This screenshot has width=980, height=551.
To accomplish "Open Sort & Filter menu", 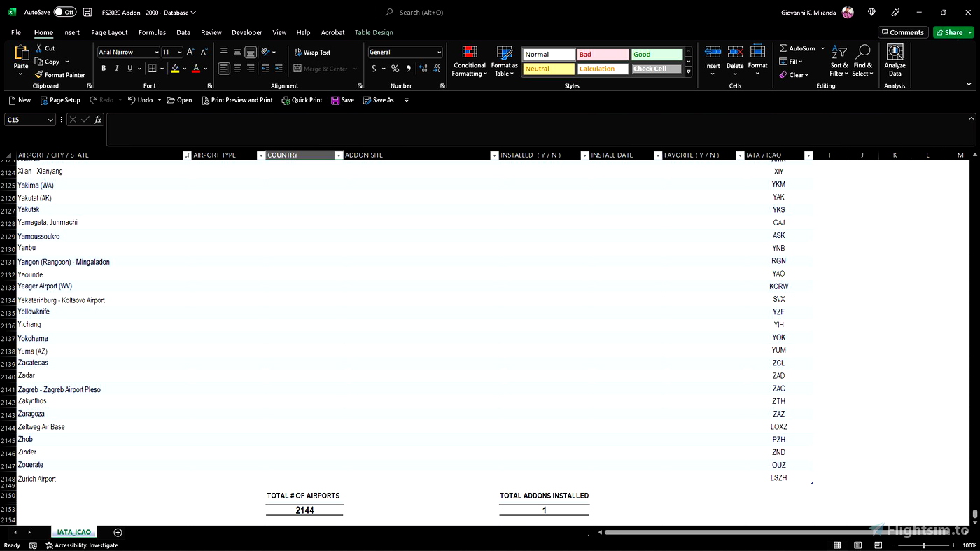I will tap(838, 61).
